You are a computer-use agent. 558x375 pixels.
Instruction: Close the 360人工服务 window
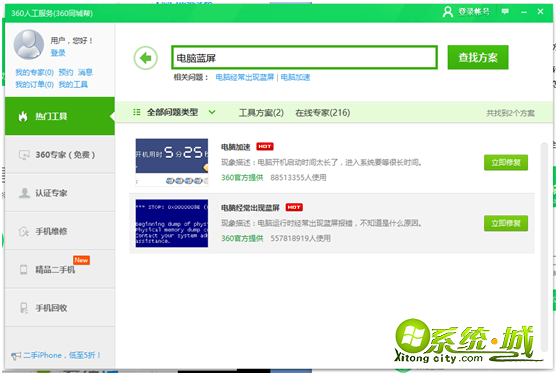(x=540, y=12)
